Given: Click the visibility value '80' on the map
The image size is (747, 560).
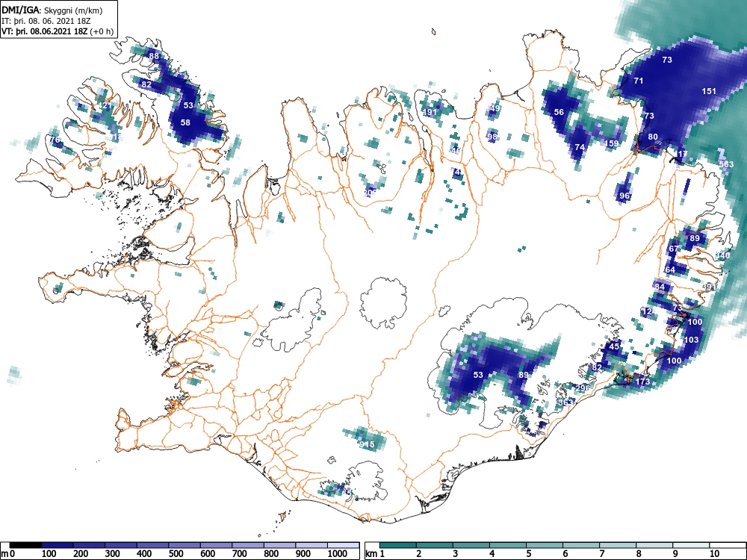Looking at the screenshot, I should [653, 137].
